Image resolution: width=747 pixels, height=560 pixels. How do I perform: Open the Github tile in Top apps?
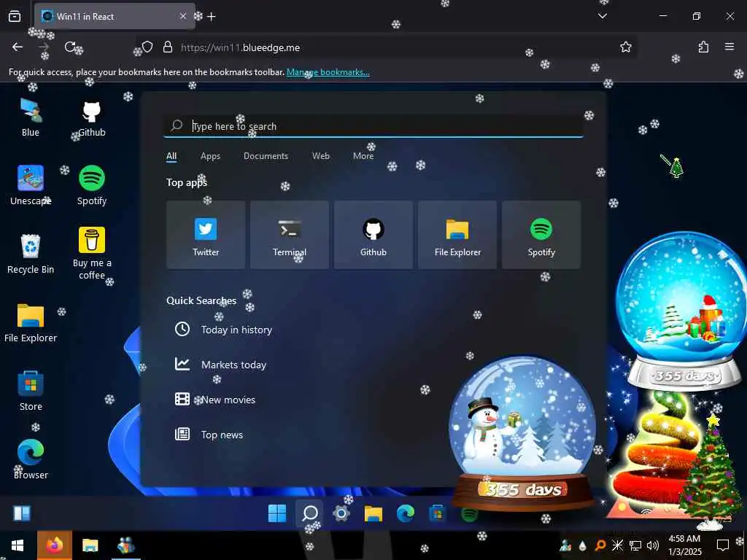(373, 236)
